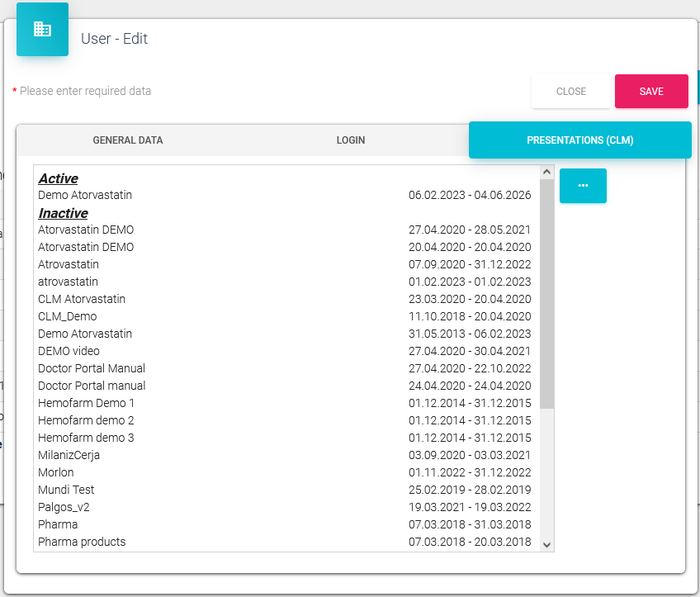Choose the DEMO video presentation row
Image resolution: width=700 pixels, height=597 pixels.
(x=69, y=351)
